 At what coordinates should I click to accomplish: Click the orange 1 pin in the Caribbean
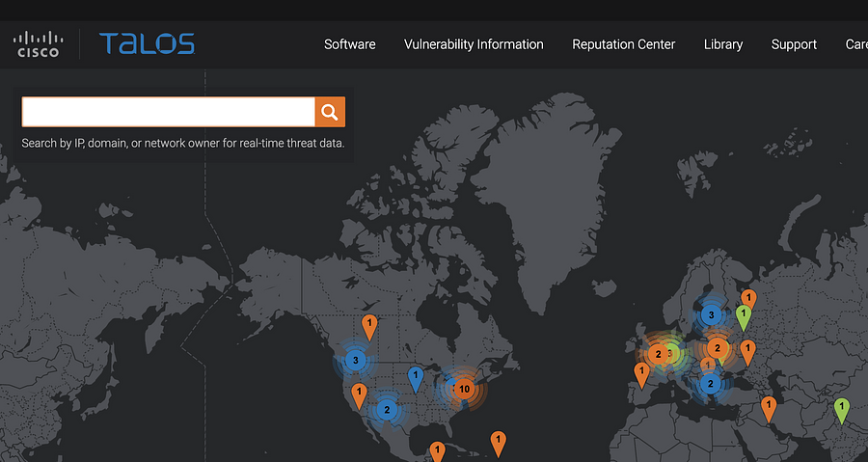(x=499, y=444)
